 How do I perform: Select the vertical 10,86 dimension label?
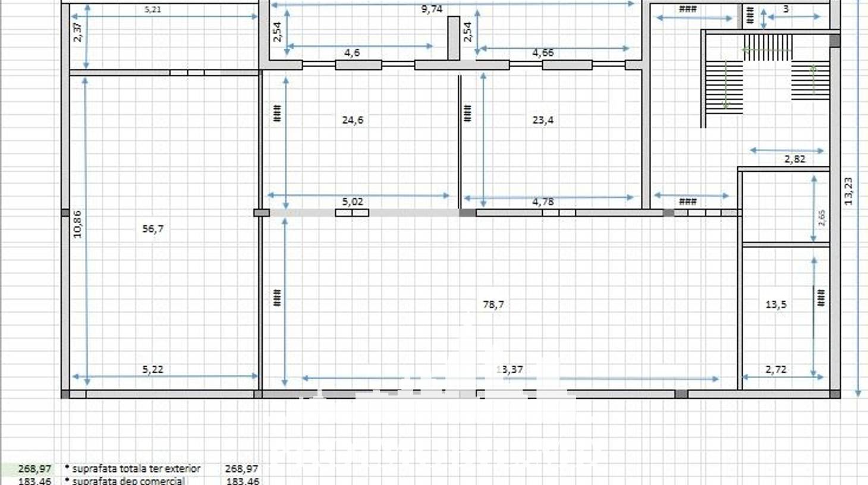[77, 225]
